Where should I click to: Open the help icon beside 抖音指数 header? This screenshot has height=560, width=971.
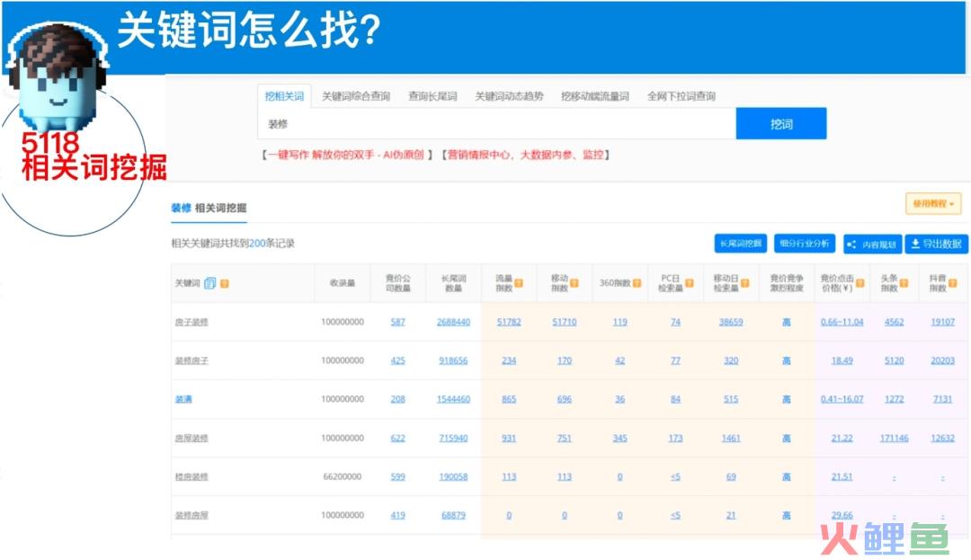click(953, 283)
